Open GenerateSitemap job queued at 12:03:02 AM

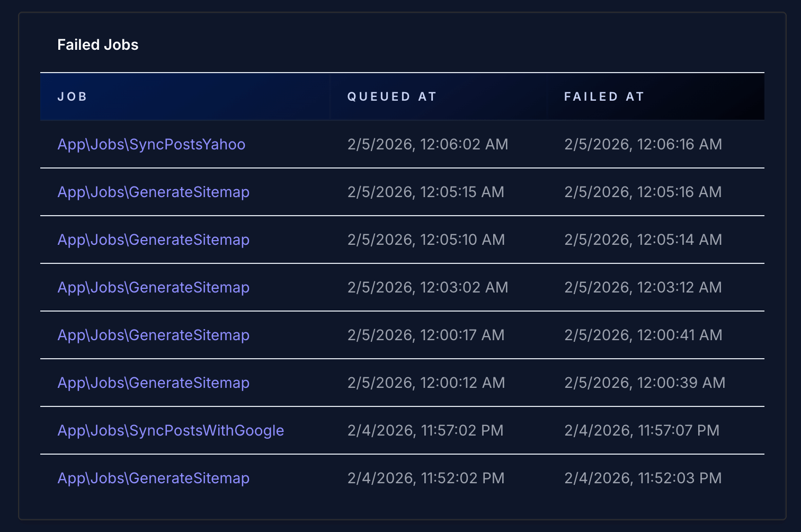153,287
